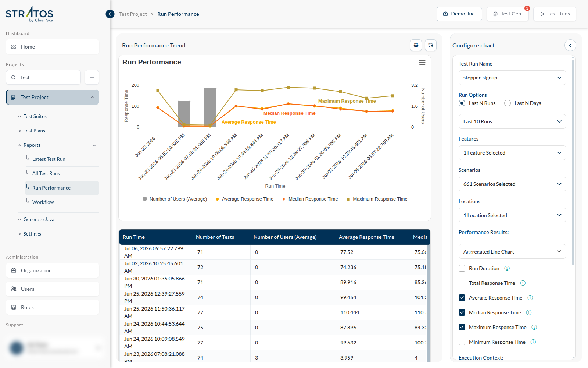Click the Organization briefcase icon

14,270
